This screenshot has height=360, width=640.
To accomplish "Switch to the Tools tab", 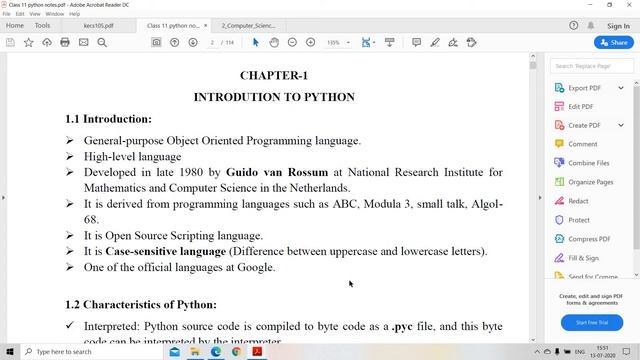I will pos(42,25).
